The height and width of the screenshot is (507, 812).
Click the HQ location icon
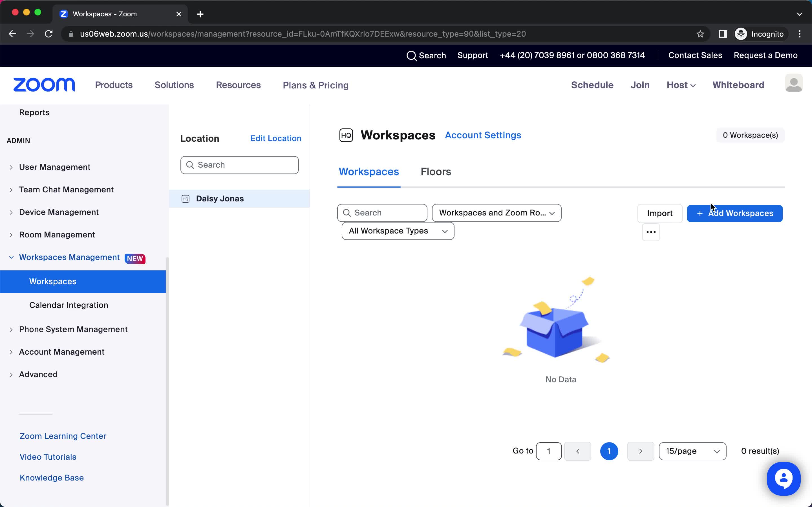pos(346,135)
